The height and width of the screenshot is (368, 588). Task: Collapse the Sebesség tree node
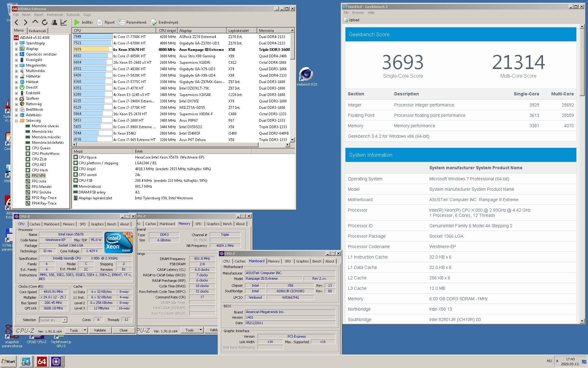coord(16,121)
